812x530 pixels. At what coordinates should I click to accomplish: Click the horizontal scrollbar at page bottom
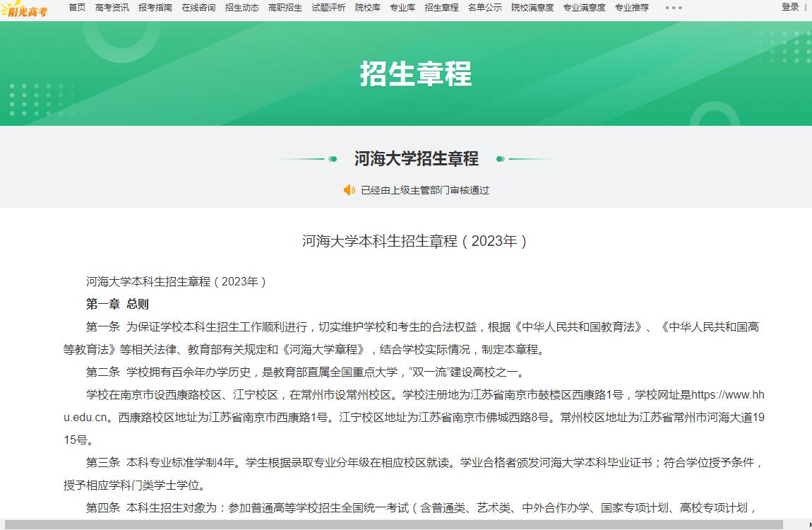click(x=393, y=525)
